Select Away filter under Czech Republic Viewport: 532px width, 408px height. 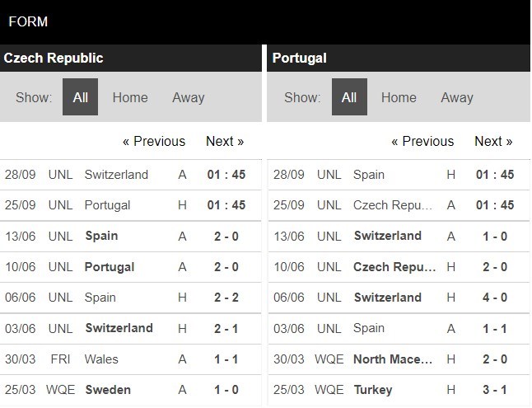(188, 97)
